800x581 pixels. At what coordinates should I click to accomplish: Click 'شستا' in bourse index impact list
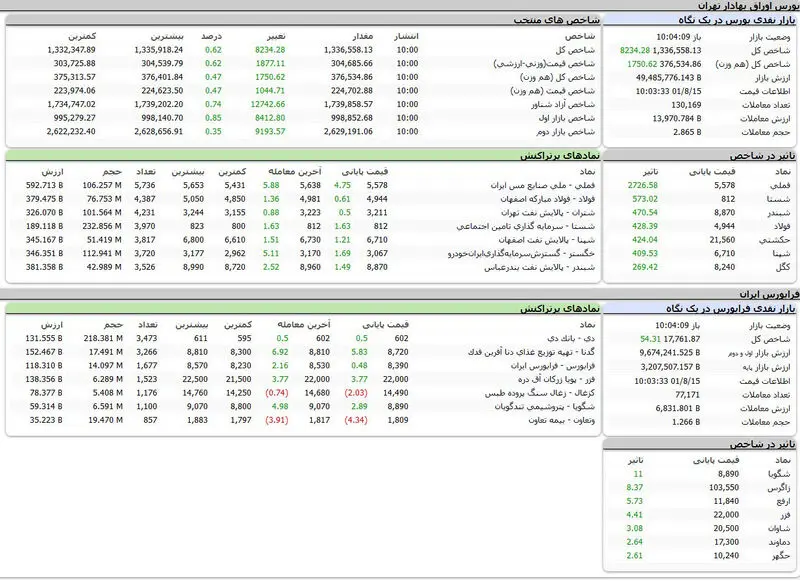tap(781, 199)
